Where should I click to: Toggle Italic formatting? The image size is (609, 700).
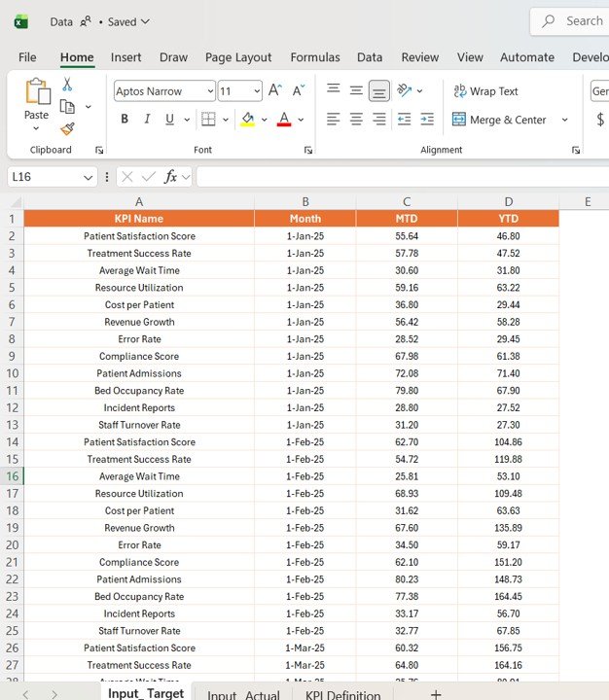[x=147, y=120]
